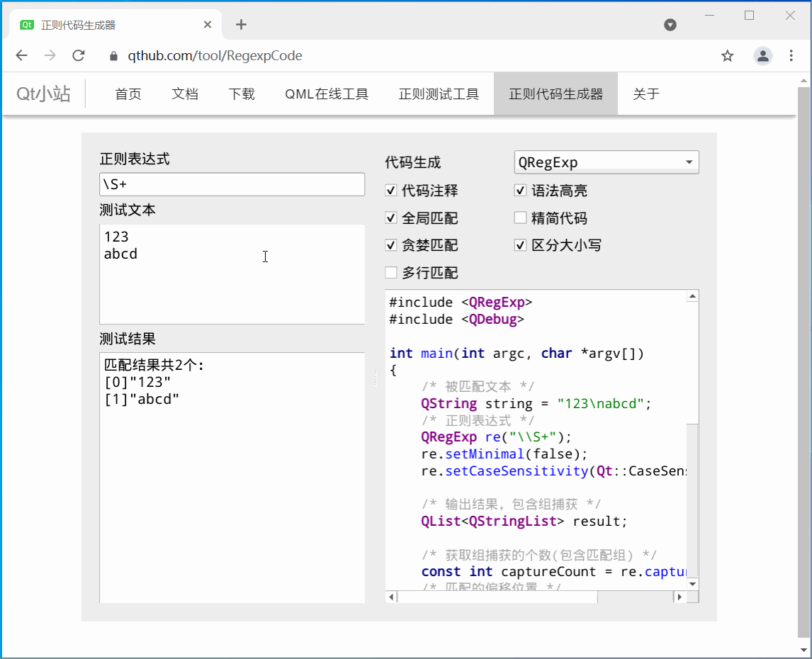
Task: Enable the 精简代码 checkbox
Action: [x=520, y=218]
